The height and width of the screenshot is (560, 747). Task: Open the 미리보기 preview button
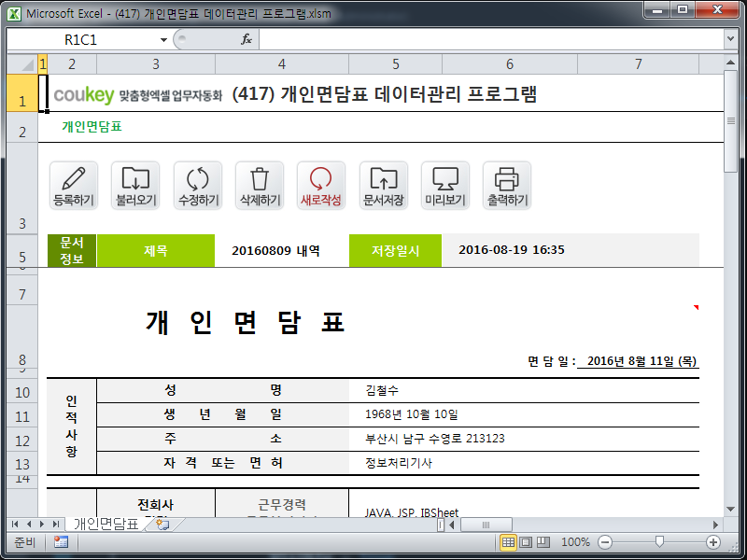[x=445, y=186]
